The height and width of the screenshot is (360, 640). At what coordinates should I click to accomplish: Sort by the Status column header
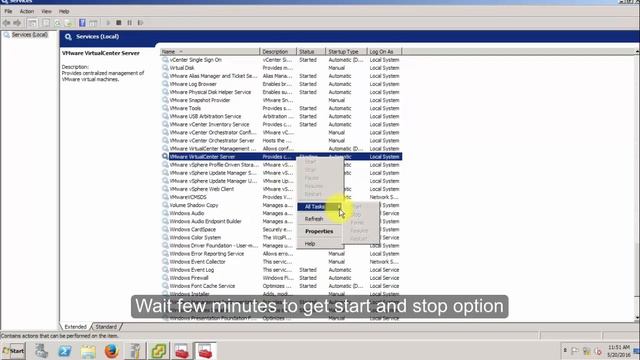311,52
